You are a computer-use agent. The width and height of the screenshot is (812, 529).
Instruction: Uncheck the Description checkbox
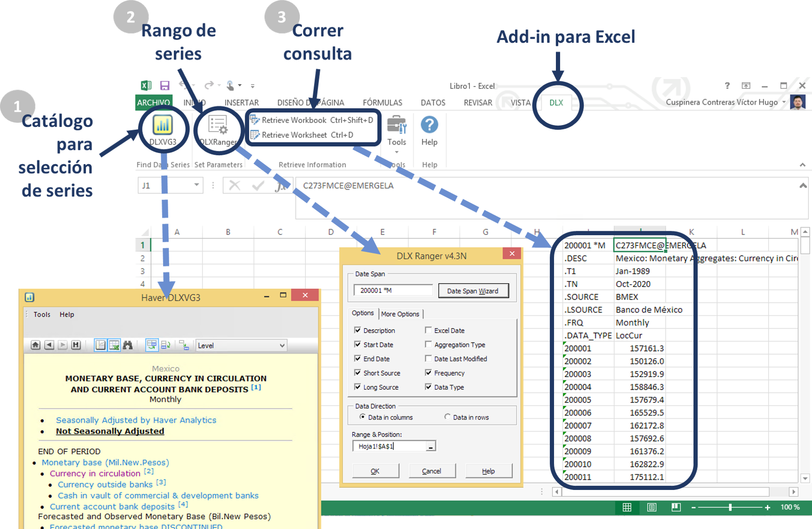pos(358,331)
